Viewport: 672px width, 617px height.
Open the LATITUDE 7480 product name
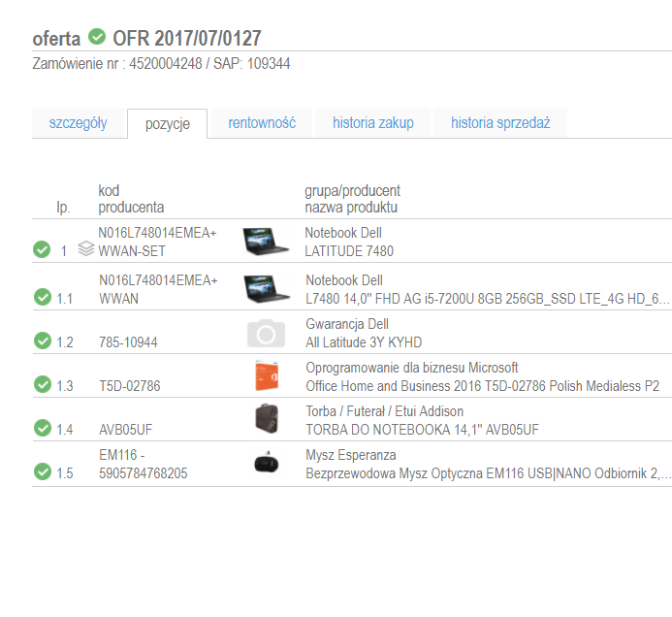[349, 251]
